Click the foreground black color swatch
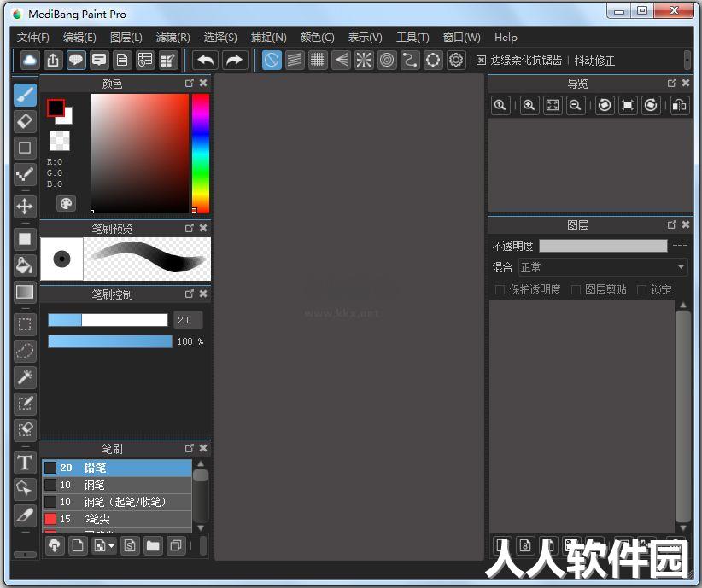The image size is (702, 588). 56,108
